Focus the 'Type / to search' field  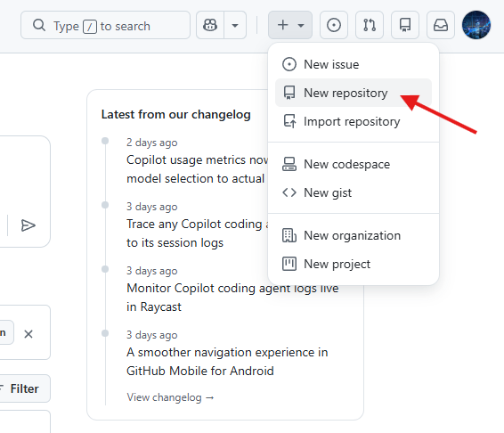point(105,25)
